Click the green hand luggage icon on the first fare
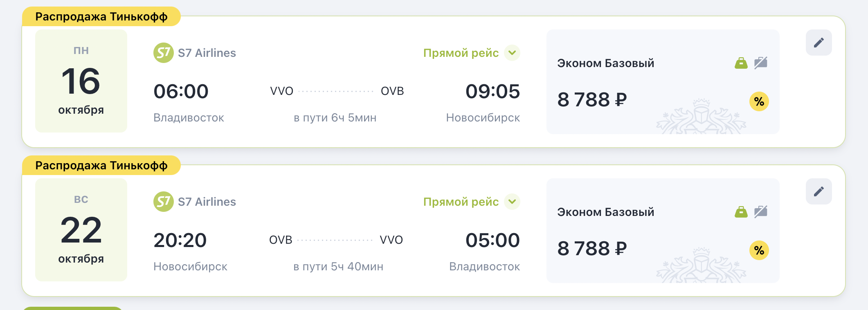The image size is (868, 310). coord(741,63)
